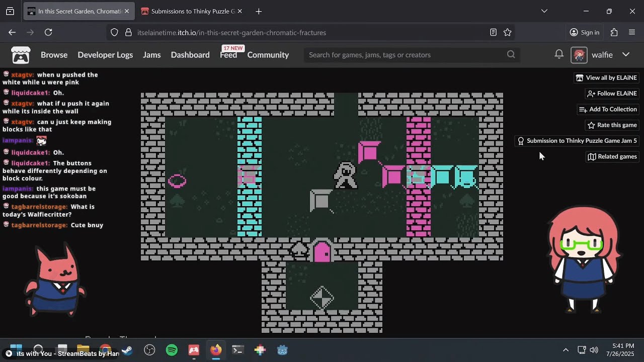The height and width of the screenshot is (362, 644).
Task: Show hidden system tray icons
Action: point(566,350)
